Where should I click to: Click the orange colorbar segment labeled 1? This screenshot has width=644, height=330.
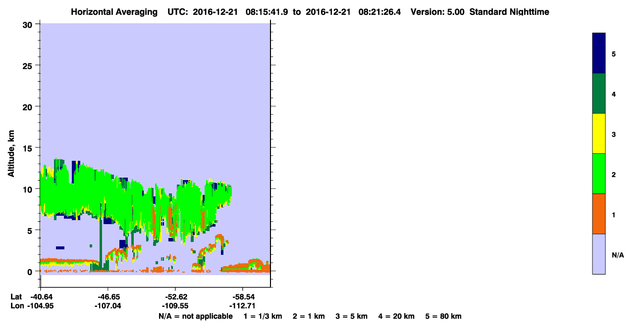[x=599, y=214]
